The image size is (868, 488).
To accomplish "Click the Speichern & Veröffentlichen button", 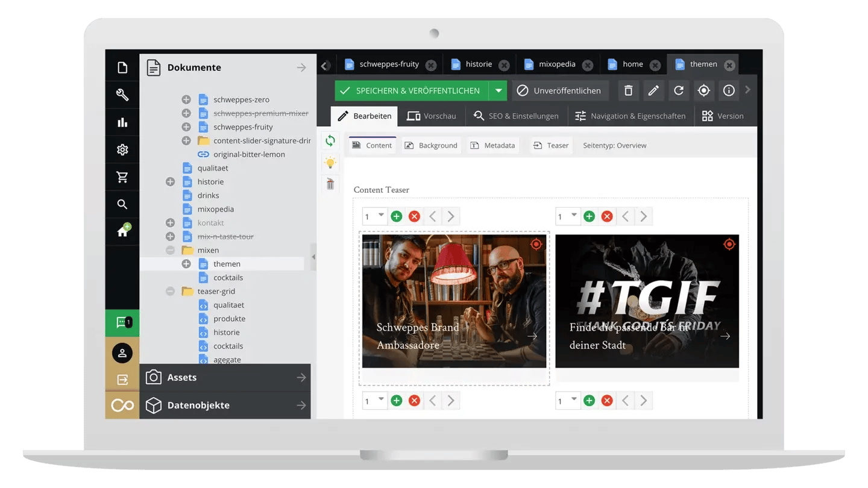I will click(x=411, y=90).
